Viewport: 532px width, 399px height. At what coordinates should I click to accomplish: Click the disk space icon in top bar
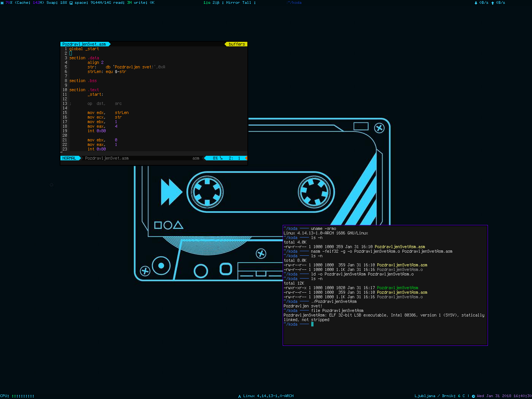point(71,3)
